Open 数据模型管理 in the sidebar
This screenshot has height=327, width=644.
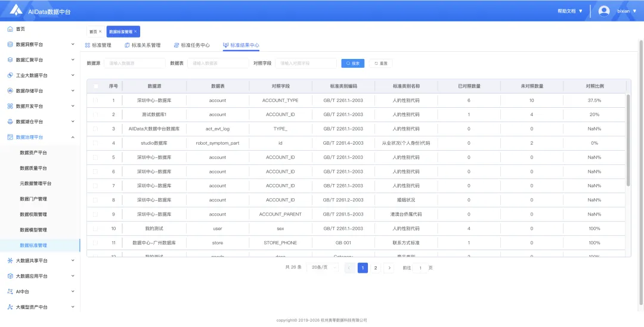(33, 230)
